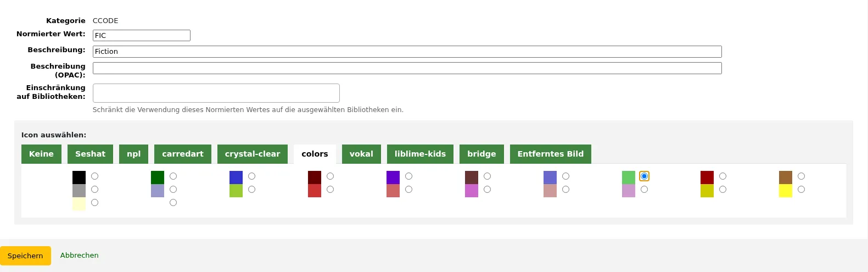Select the Keine icon tab
This screenshot has width=868, height=272.
[41, 154]
